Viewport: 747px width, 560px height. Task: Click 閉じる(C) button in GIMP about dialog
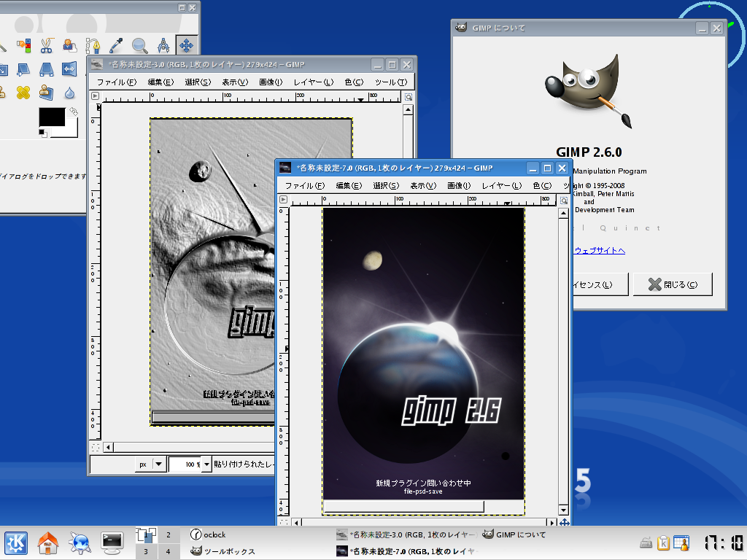click(x=673, y=284)
